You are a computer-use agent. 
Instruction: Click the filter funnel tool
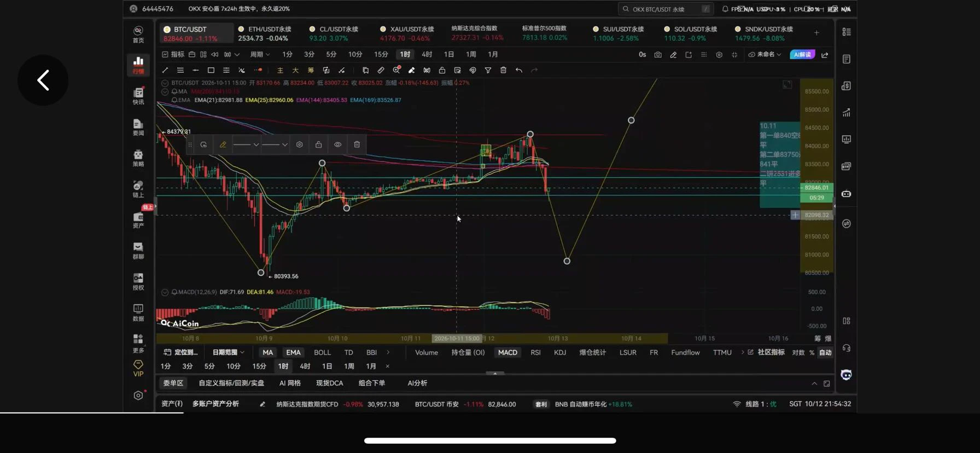[x=488, y=70]
